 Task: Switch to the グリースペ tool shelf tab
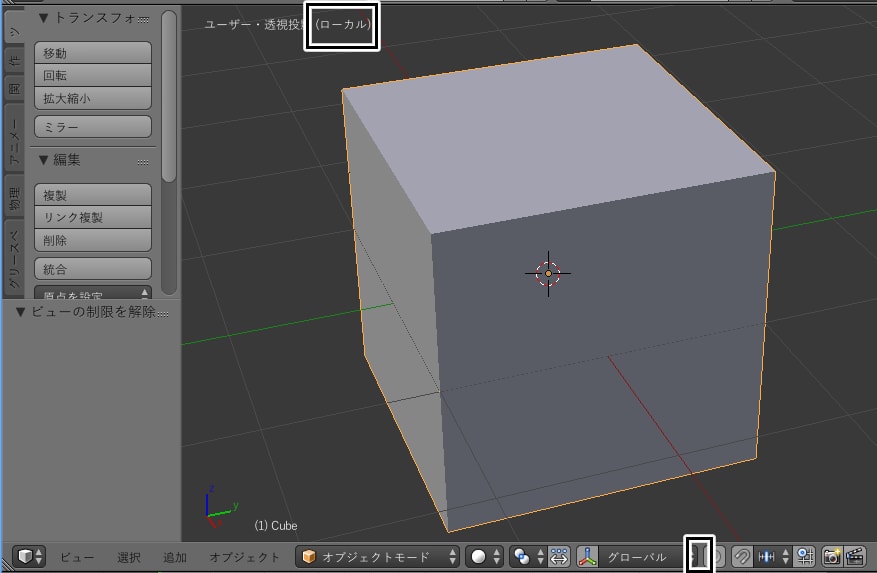tap(14, 259)
